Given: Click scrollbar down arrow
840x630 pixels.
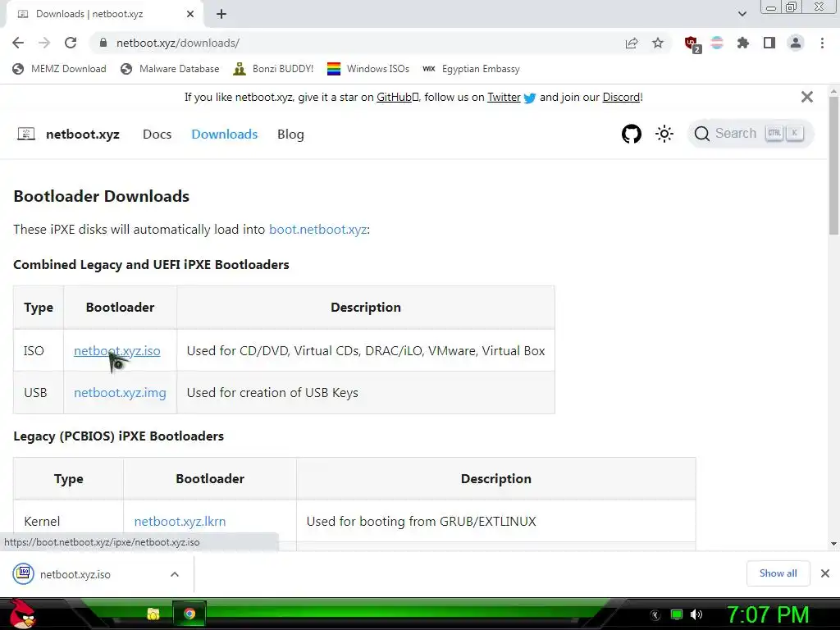Looking at the screenshot, I should (833, 544).
